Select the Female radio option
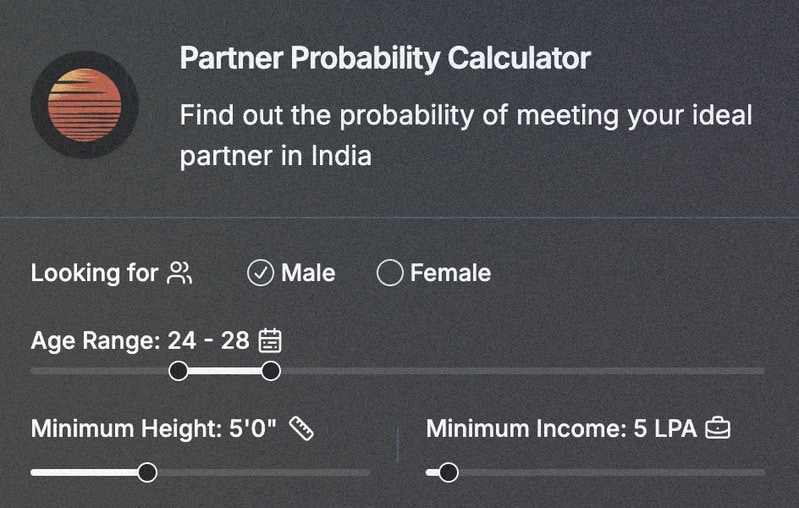 click(389, 273)
